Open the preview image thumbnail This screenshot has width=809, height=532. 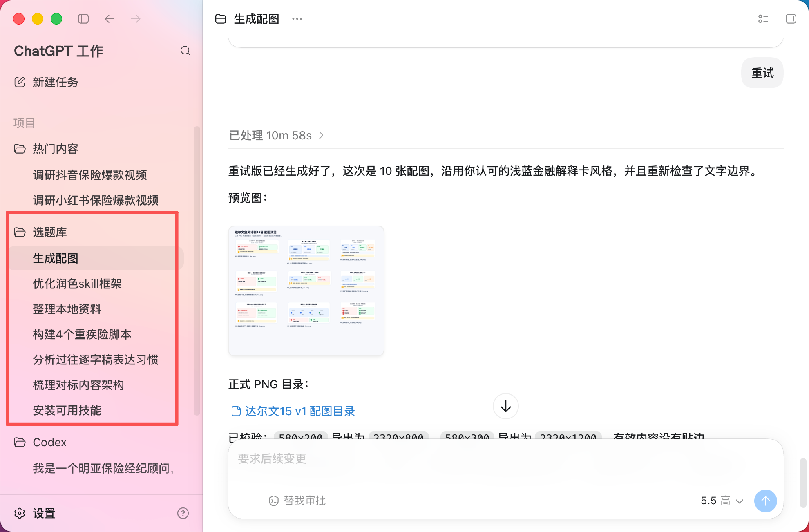point(306,291)
